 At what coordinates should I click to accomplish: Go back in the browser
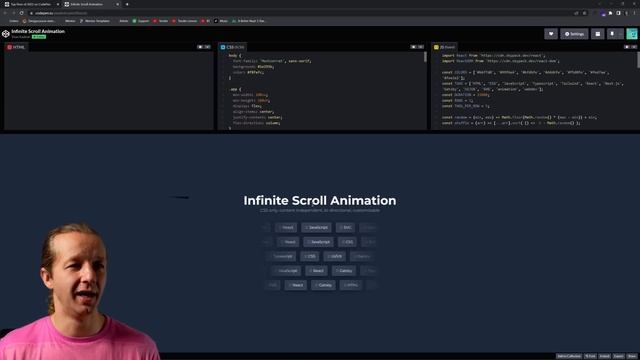click(5, 13)
